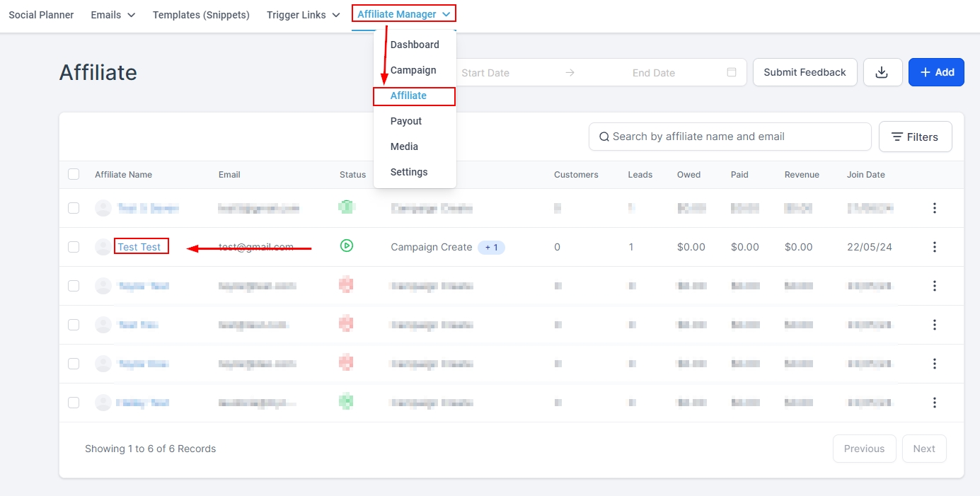Click the affiliate name and email search field
This screenshot has height=496, width=980.
(x=736, y=137)
